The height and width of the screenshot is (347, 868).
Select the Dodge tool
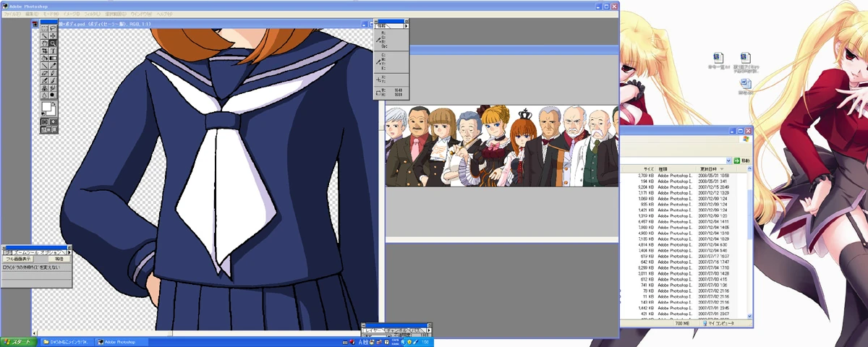click(53, 95)
